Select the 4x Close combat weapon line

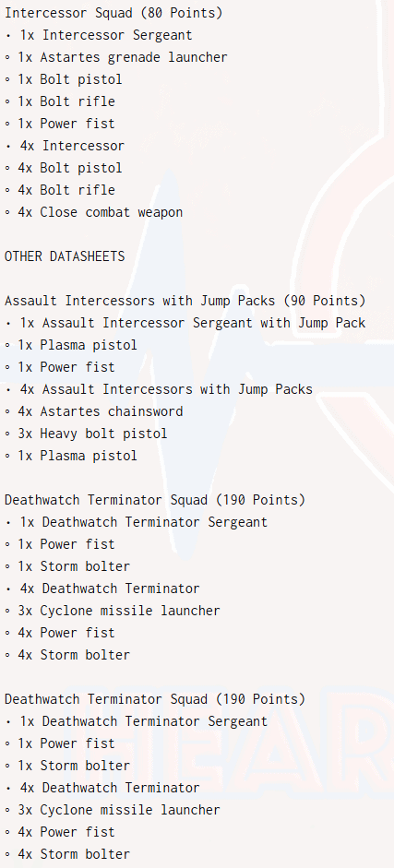[94, 212]
